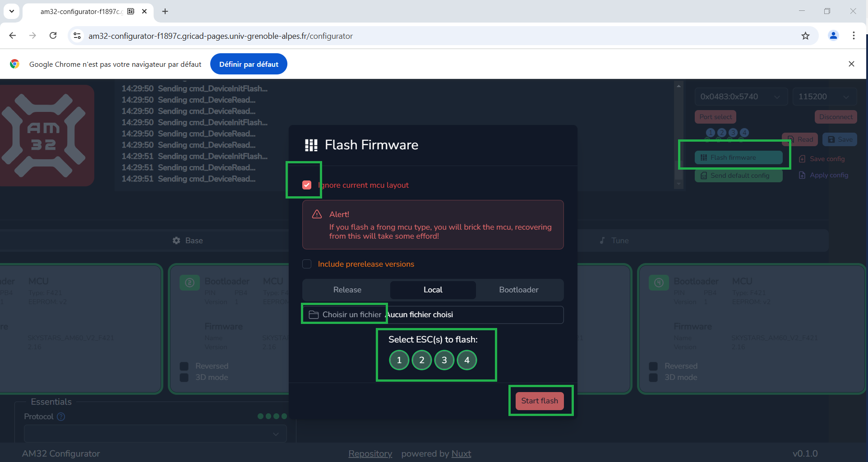Bookmark this page with star icon
Image resolution: width=868 pixels, height=462 pixels.
pyautogui.click(x=805, y=36)
